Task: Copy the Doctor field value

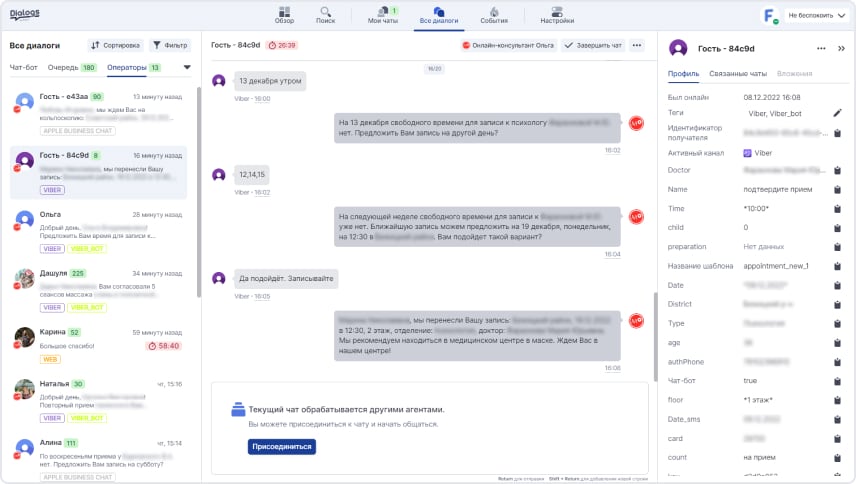Action: [837, 170]
